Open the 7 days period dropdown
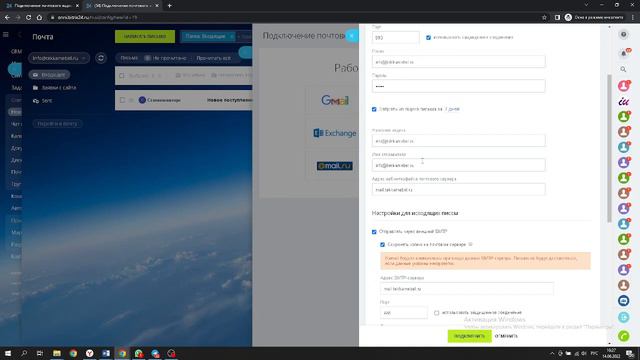Screen dimensions: 640x360 click(452, 109)
